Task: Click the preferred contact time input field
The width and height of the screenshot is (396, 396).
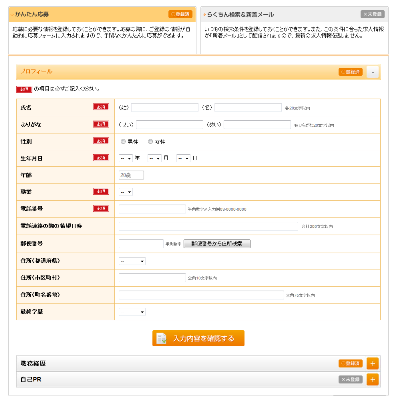Action: (x=208, y=226)
